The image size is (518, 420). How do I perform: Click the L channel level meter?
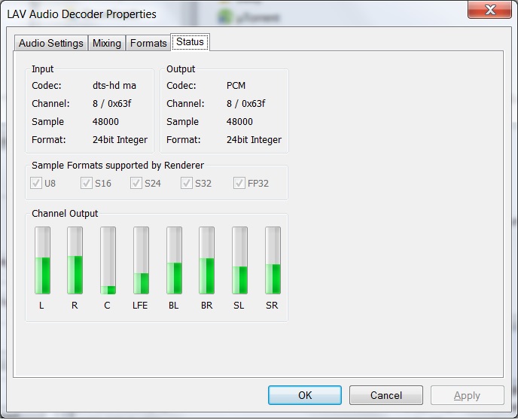(42, 260)
